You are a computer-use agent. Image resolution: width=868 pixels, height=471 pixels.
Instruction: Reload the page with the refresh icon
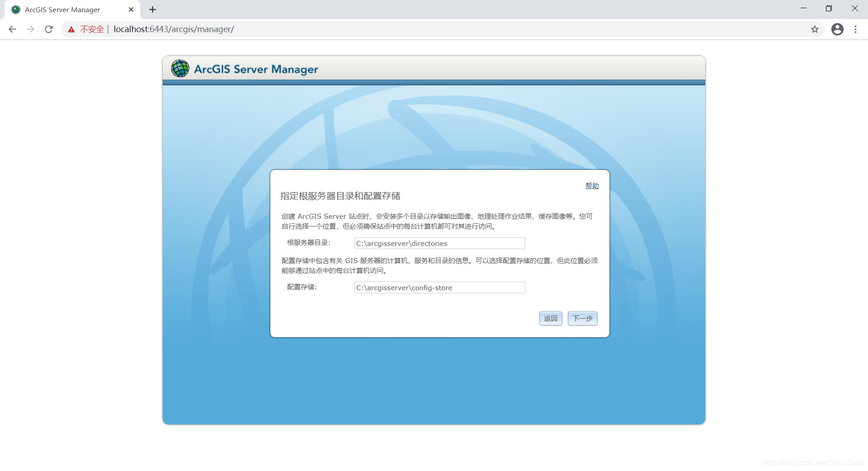pyautogui.click(x=49, y=29)
